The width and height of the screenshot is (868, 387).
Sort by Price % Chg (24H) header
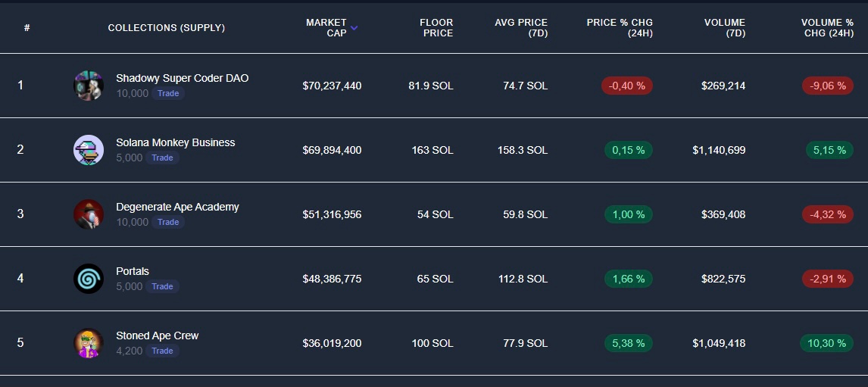tap(620, 28)
